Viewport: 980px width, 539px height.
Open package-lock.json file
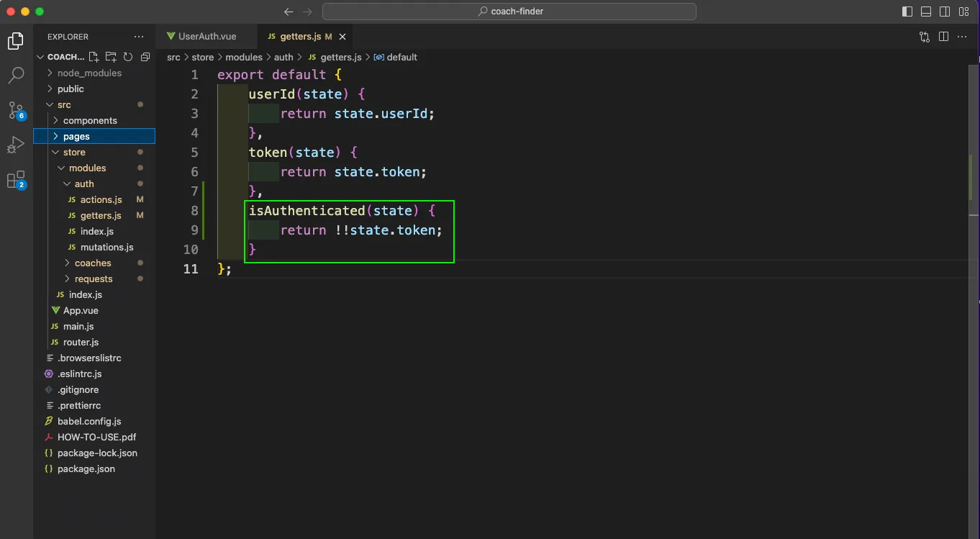pyautogui.click(x=94, y=453)
